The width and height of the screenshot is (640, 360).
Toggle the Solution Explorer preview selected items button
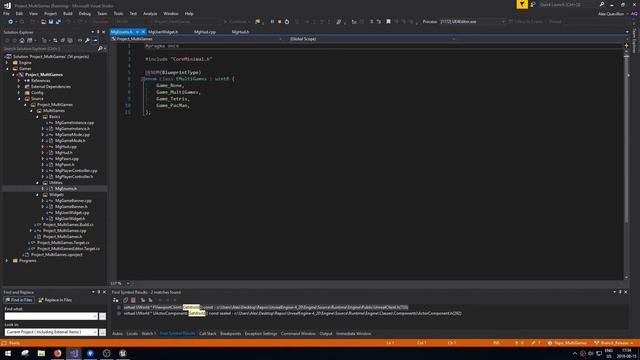click(95, 40)
